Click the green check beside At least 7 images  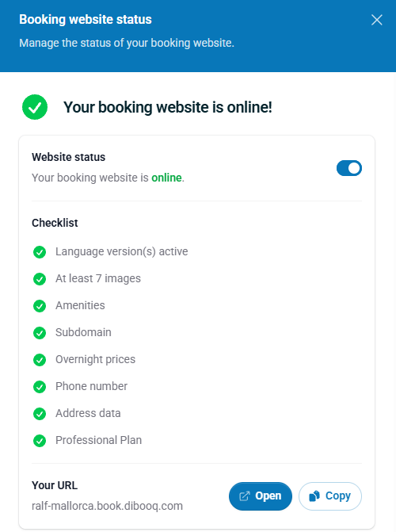40,279
